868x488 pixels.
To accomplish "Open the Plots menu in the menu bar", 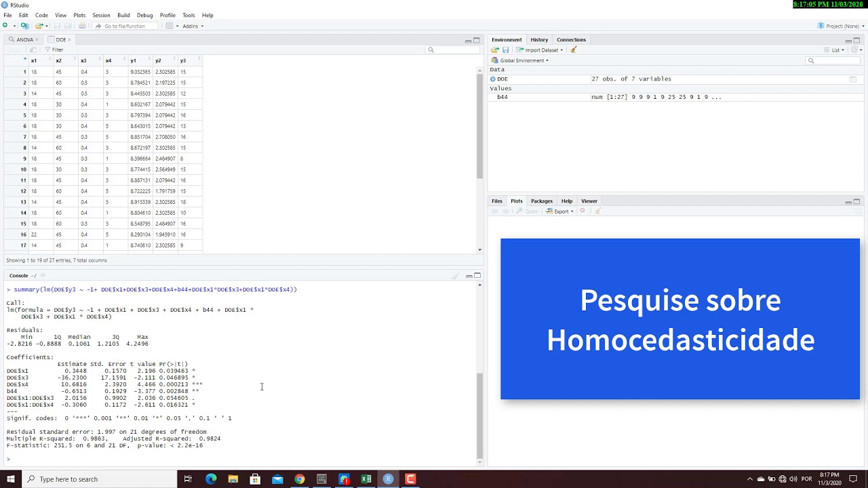I will [x=79, y=15].
